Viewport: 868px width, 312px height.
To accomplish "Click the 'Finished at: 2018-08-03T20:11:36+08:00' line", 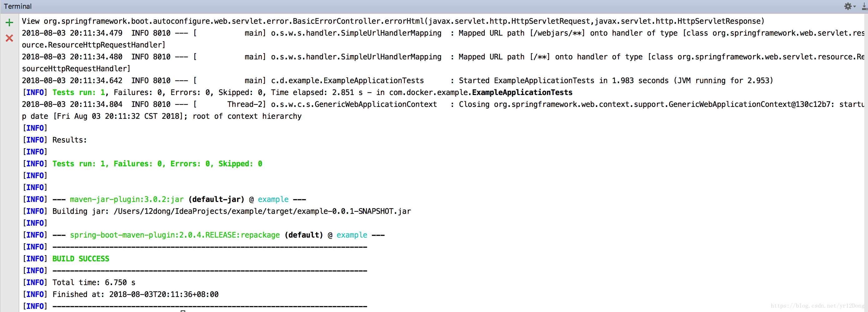I will [136, 294].
